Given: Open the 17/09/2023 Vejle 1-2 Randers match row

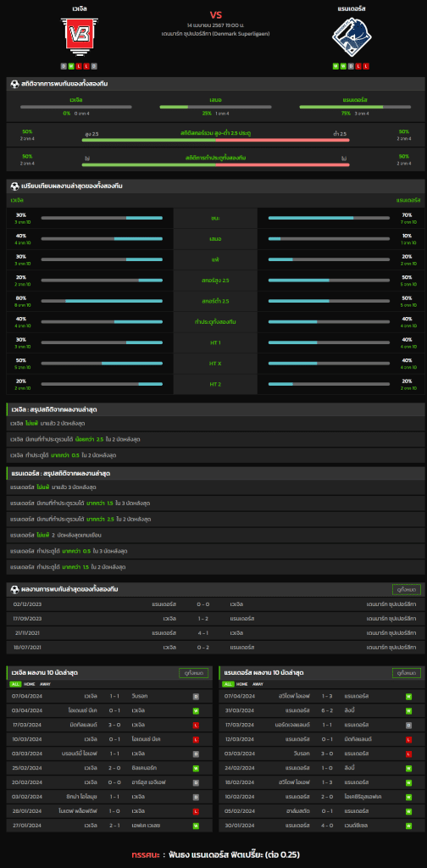Looking at the screenshot, I should [x=215, y=618].
